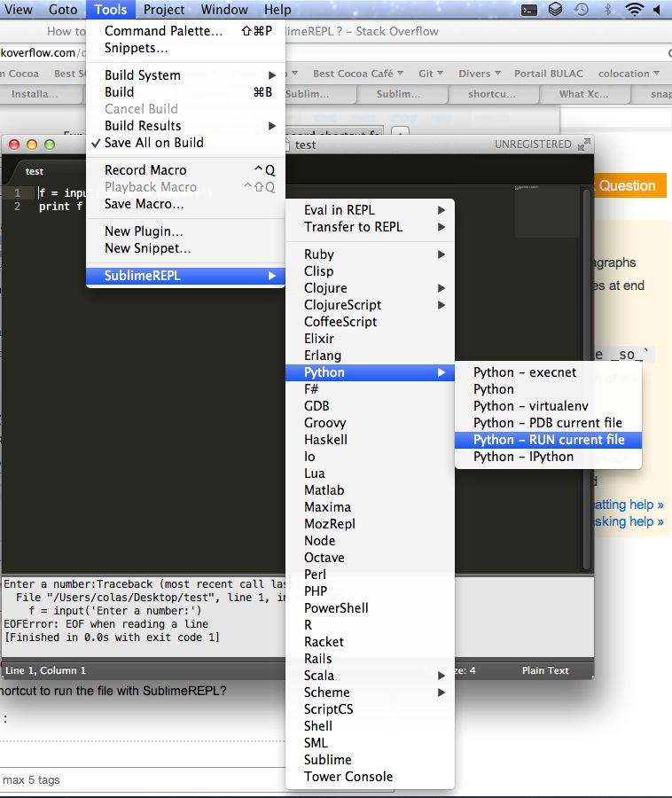
Task: Start a Haskell REPL
Action: click(x=370, y=439)
